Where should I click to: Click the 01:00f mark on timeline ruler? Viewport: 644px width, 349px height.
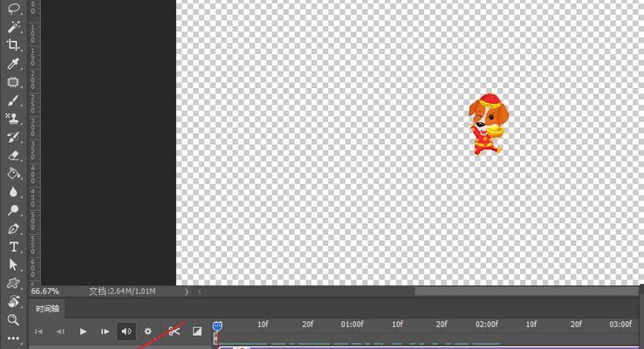[352, 325]
